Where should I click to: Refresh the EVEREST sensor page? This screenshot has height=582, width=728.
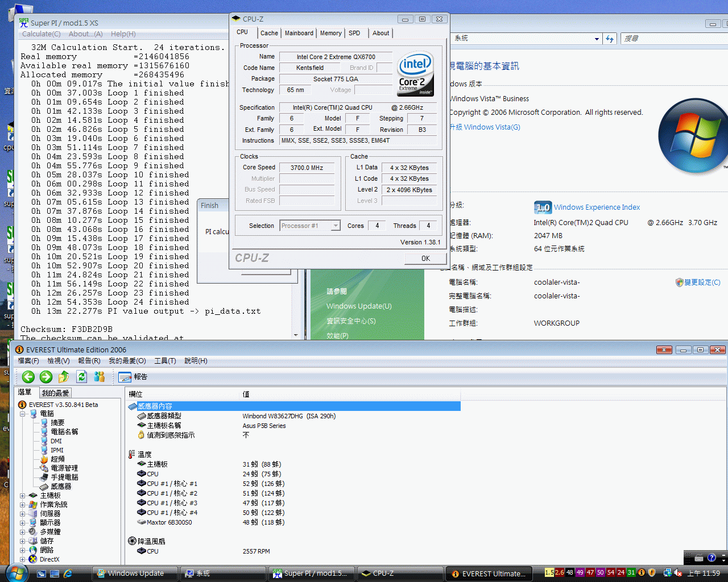click(81, 377)
